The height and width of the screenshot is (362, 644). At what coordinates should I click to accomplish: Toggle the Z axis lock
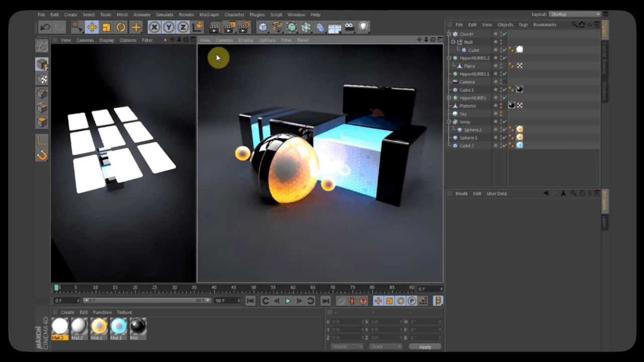click(184, 27)
